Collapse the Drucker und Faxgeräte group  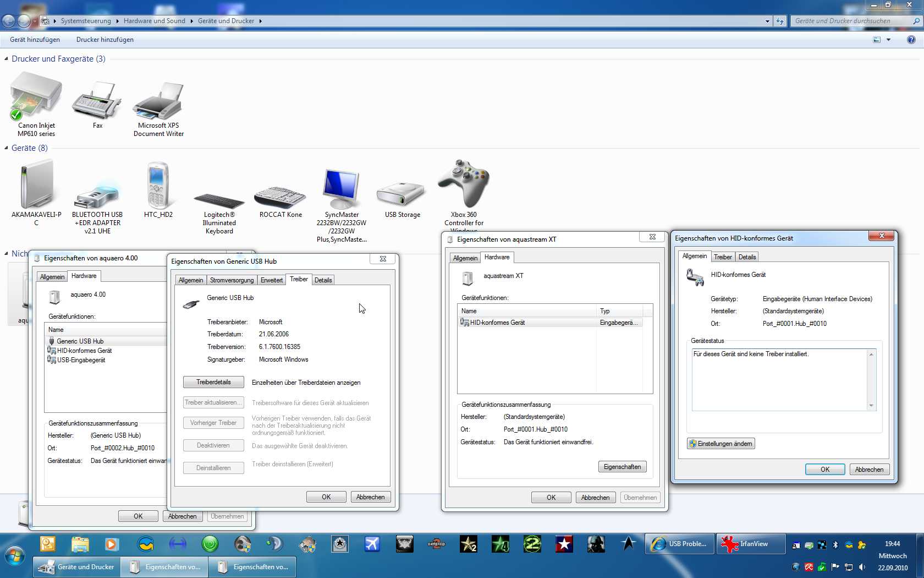pyautogui.click(x=6, y=59)
